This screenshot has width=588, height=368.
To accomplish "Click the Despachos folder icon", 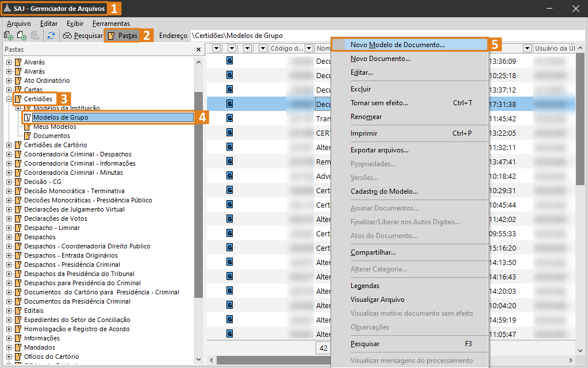I will tap(18, 237).
